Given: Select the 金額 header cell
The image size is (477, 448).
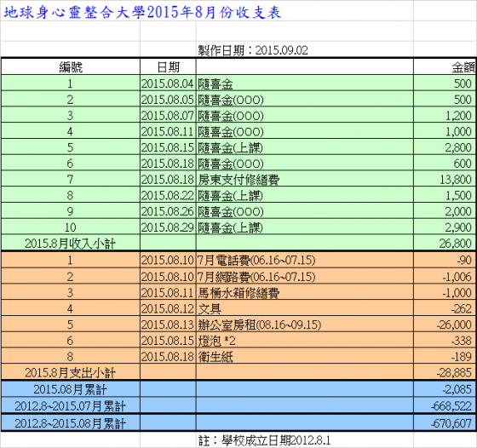Looking at the screenshot, I should 445,66.
